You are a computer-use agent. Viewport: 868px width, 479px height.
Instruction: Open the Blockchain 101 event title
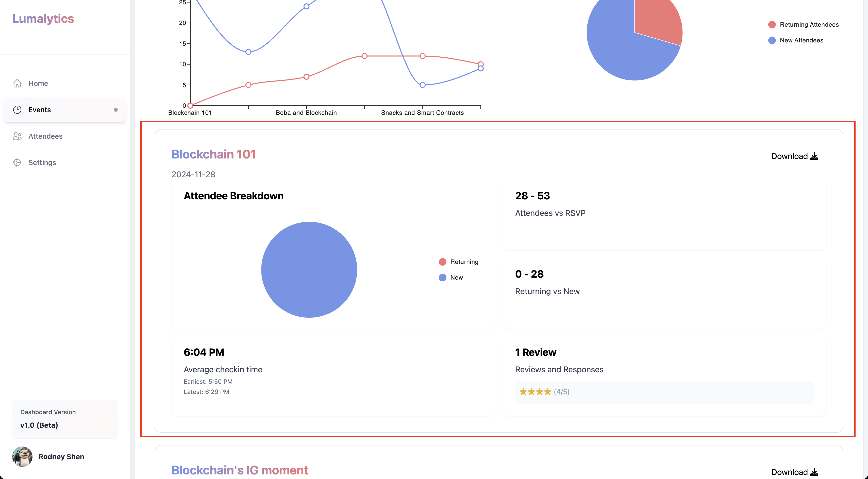214,154
